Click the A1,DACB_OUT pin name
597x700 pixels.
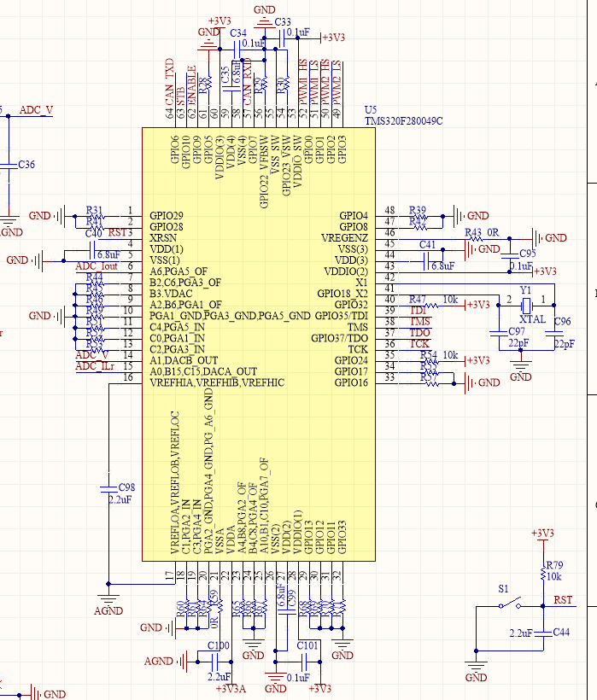[x=184, y=360]
